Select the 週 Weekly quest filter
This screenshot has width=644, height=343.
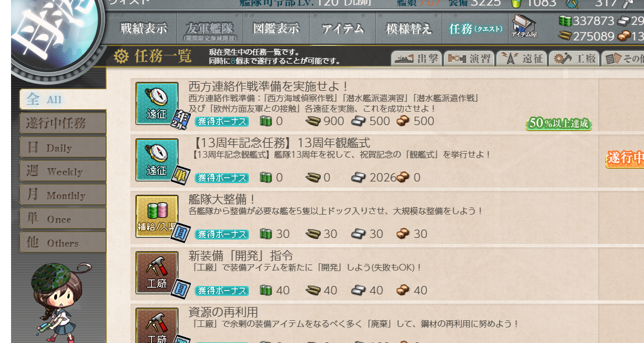pos(63,171)
